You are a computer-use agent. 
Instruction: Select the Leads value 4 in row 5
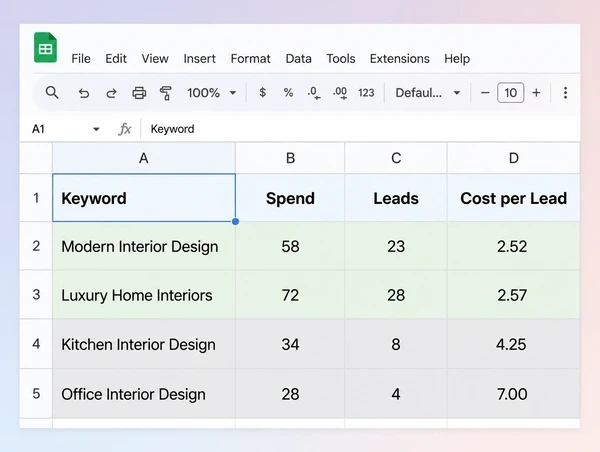click(x=396, y=393)
